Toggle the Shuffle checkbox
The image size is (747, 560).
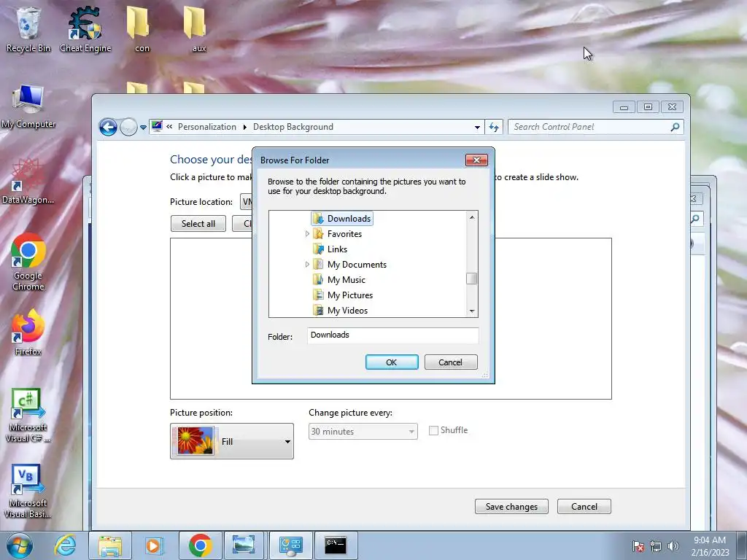point(433,430)
